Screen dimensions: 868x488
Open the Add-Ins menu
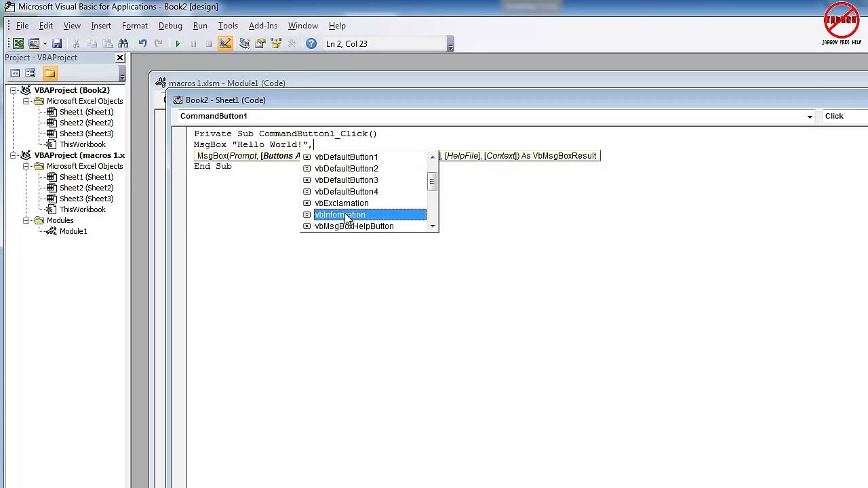coord(263,26)
